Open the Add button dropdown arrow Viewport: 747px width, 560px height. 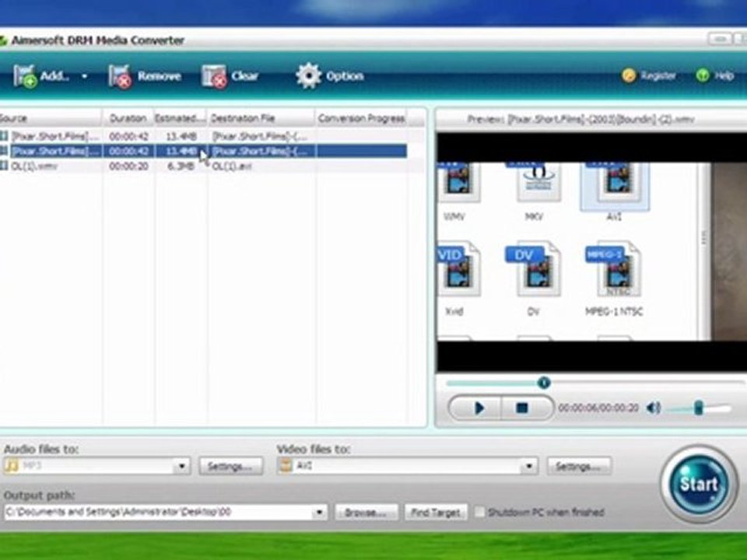coord(84,76)
